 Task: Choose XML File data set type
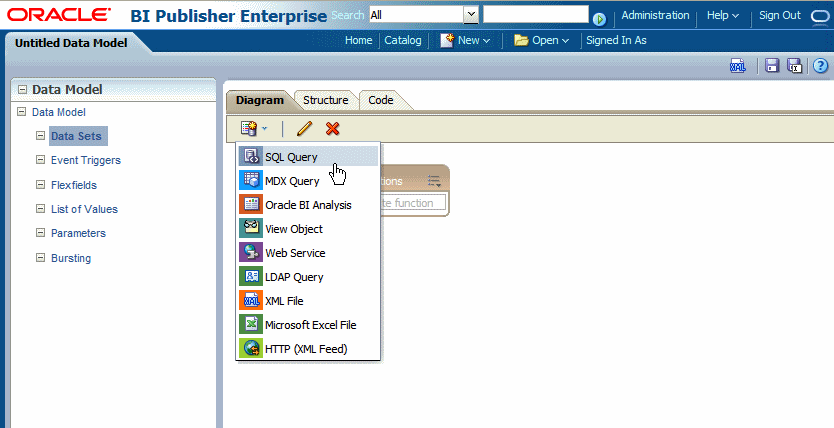(308, 300)
